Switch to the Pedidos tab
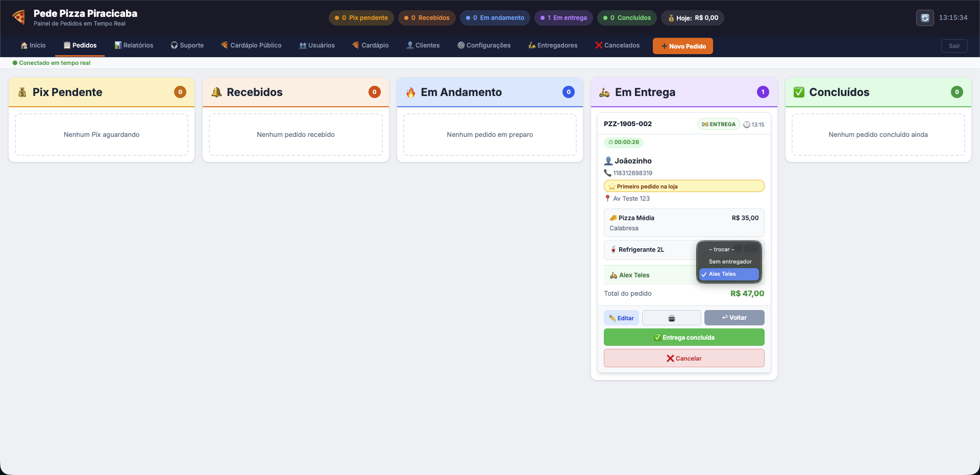This screenshot has width=980, height=475. (80, 45)
